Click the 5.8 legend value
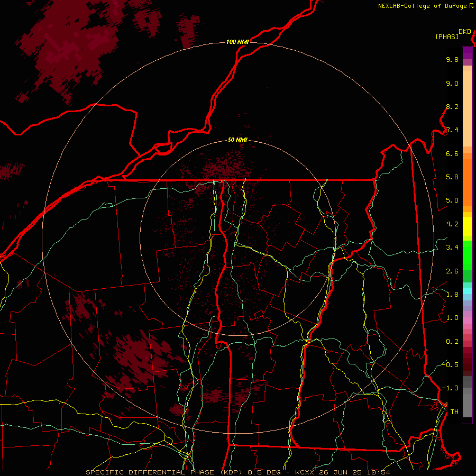Image resolution: width=476 pixels, height=476 pixels. pos(452,177)
